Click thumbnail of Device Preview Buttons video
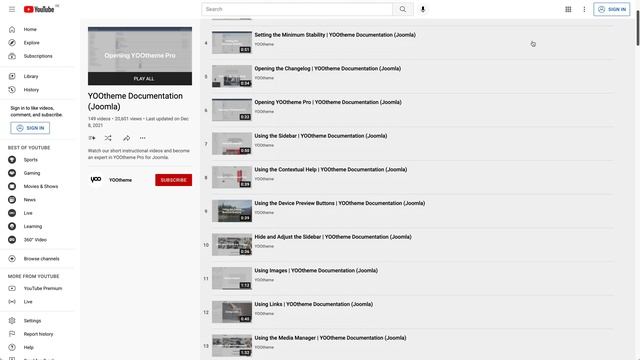This screenshot has width=640, height=360. (x=232, y=211)
